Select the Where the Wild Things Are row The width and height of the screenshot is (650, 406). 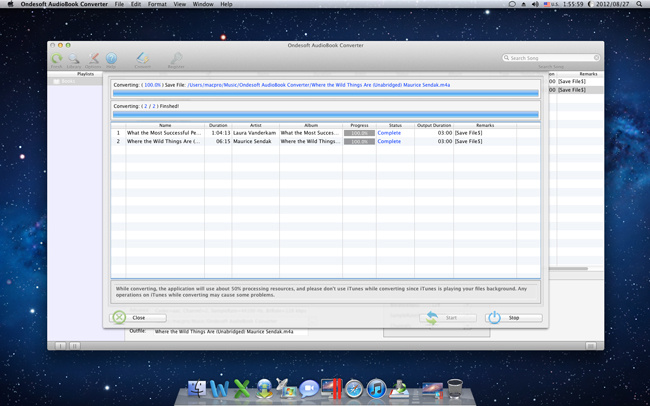point(325,141)
